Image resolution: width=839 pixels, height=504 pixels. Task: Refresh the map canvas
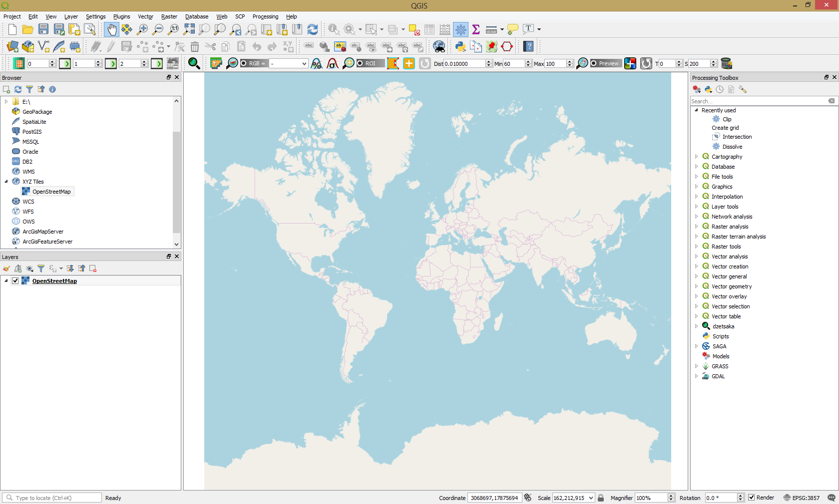pyautogui.click(x=313, y=29)
